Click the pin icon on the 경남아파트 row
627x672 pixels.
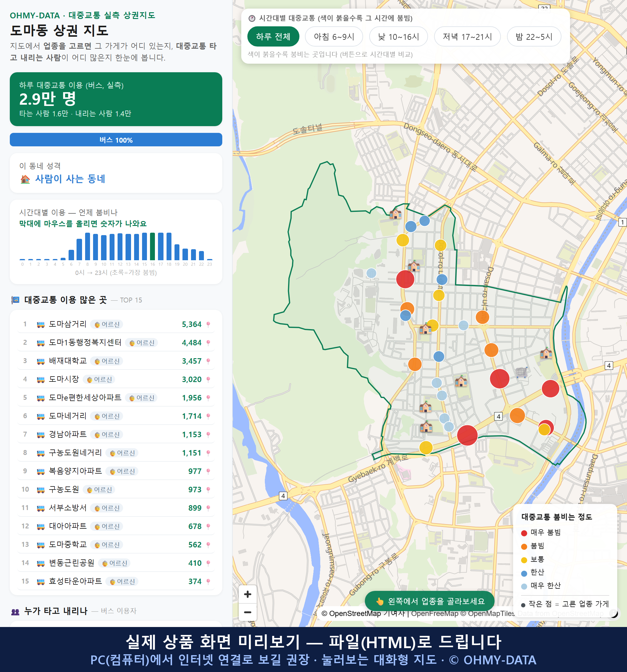point(208,435)
